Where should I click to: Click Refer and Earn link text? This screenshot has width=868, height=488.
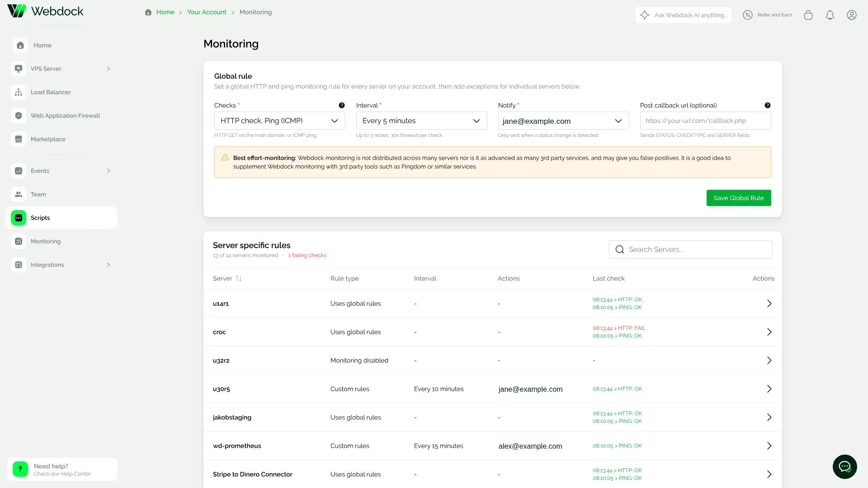(x=774, y=15)
